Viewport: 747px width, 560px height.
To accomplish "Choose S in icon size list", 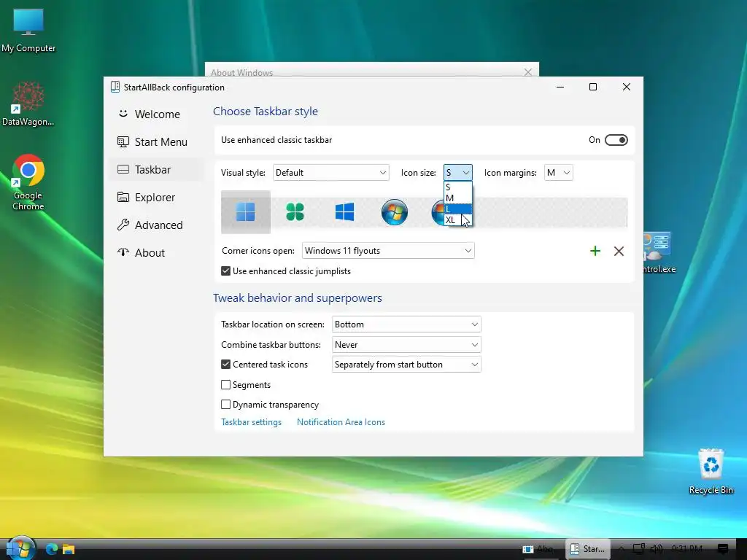I will click(458, 187).
